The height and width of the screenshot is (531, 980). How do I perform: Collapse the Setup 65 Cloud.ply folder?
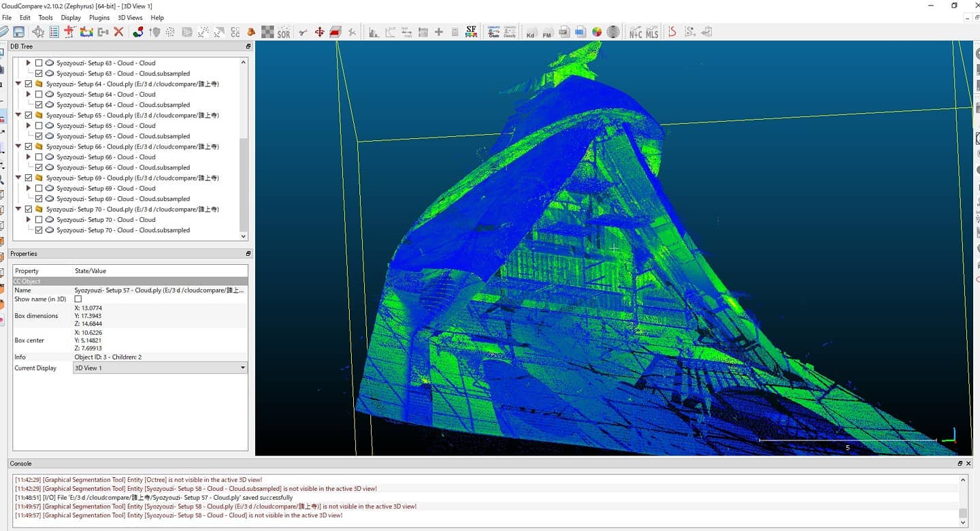pyautogui.click(x=18, y=116)
